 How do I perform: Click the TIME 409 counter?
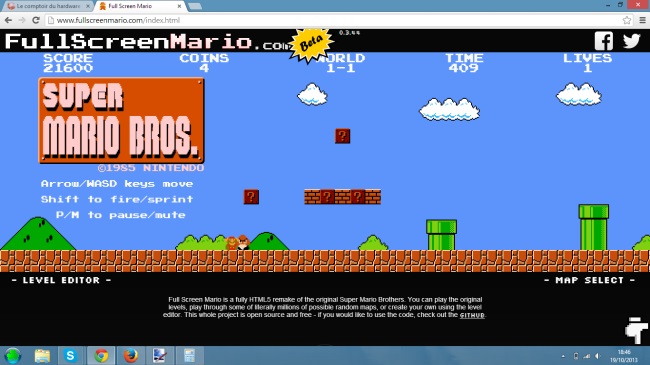click(464, 63)
